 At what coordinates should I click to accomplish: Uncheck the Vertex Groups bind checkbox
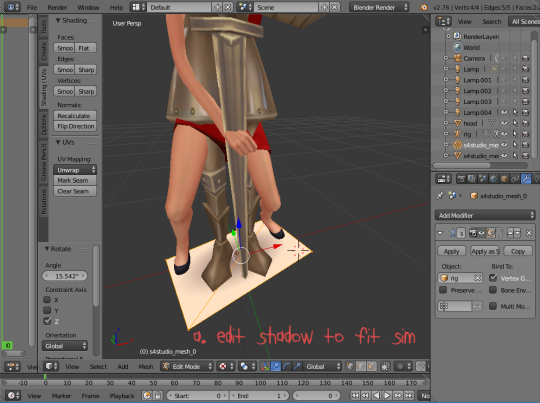point(493,278)
